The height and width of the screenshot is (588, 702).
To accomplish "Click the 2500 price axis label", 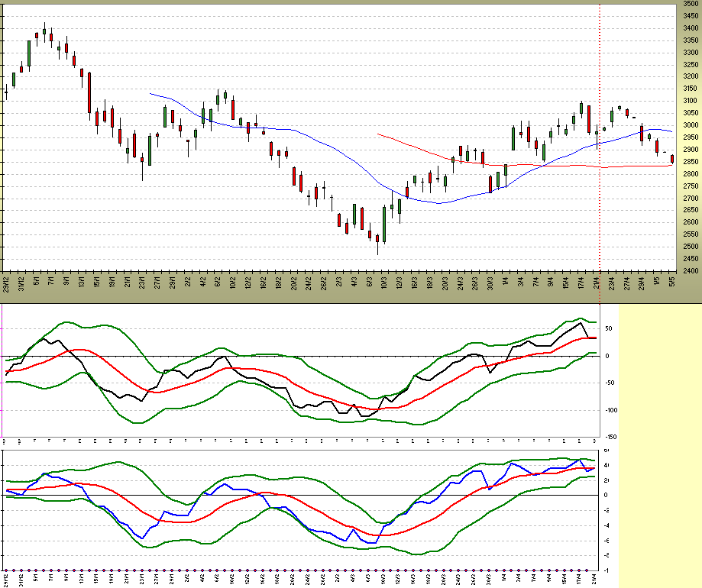I will click(x=690, y=247).
